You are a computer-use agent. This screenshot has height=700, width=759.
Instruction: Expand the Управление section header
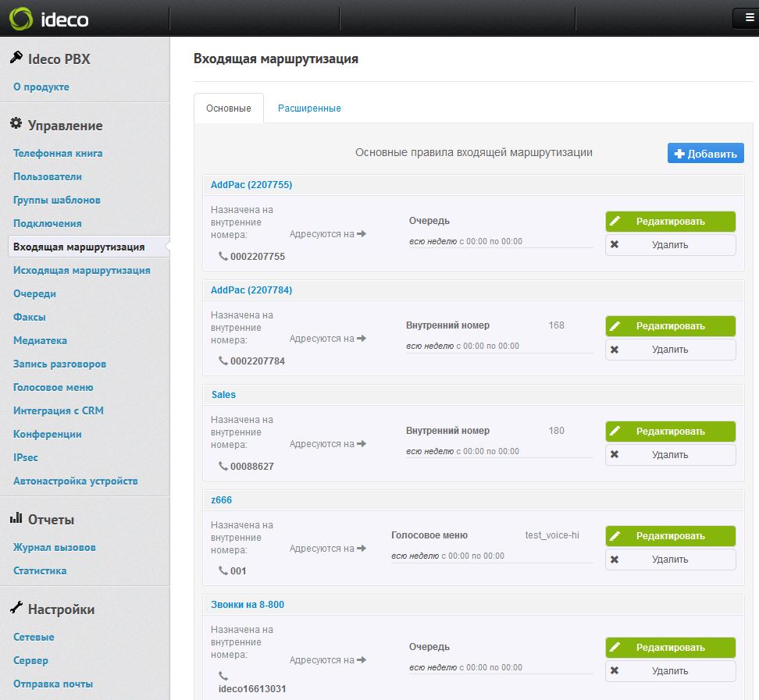pos(65,126)
